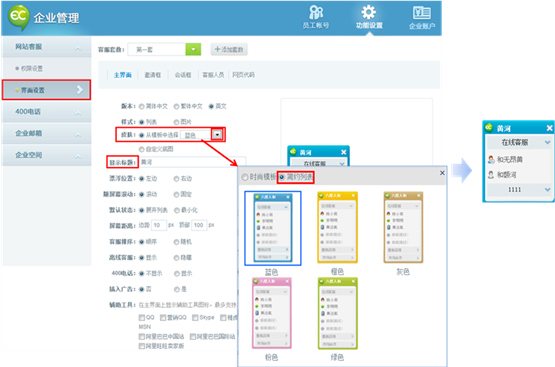Screen dimensions: 555x367
Task: Click the 和无昂黄 agent avatar icon
Action: click(x=491, y=160)
